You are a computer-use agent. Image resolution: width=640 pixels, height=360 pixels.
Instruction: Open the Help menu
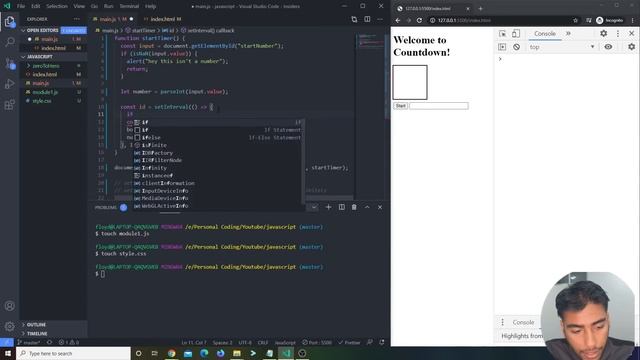(x=151, y=6)
